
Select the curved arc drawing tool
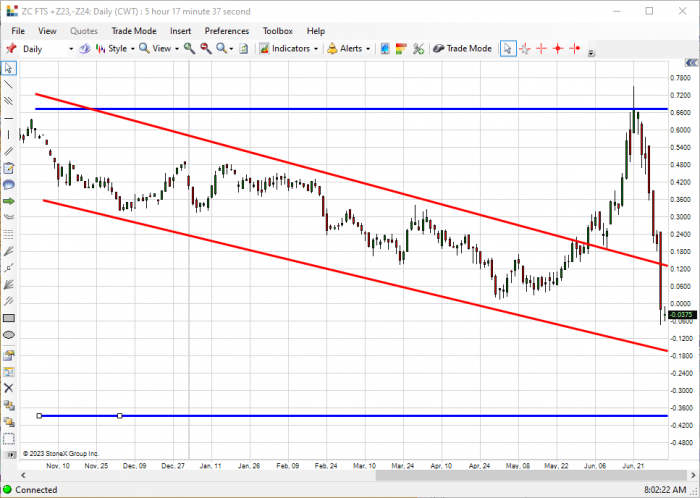click(x=8, y=218)
